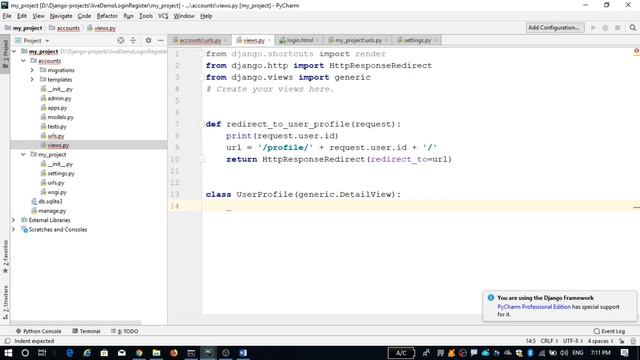Open Task View in taskbar

click(x=42, y=353)
